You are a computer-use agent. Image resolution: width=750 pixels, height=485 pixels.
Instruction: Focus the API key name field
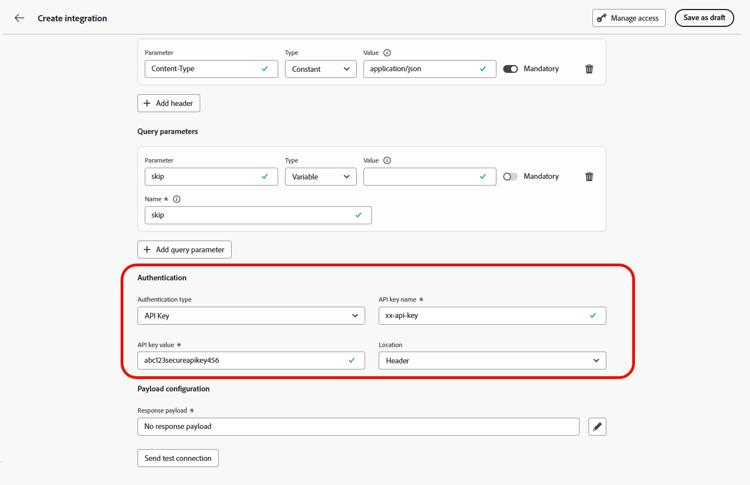point(492,316)
